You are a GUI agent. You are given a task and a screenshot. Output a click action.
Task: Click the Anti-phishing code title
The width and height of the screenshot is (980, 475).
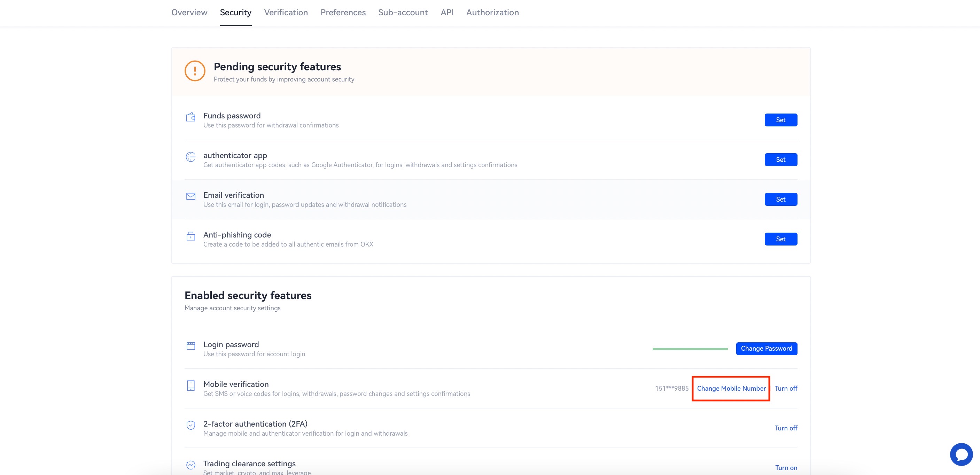236,235
